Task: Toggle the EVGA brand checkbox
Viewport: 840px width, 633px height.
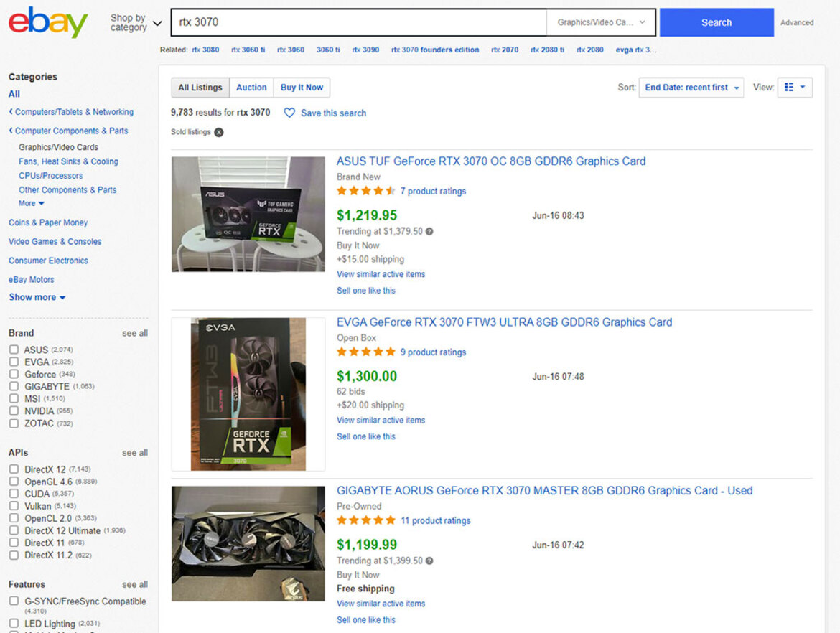Action: (14, 362)
